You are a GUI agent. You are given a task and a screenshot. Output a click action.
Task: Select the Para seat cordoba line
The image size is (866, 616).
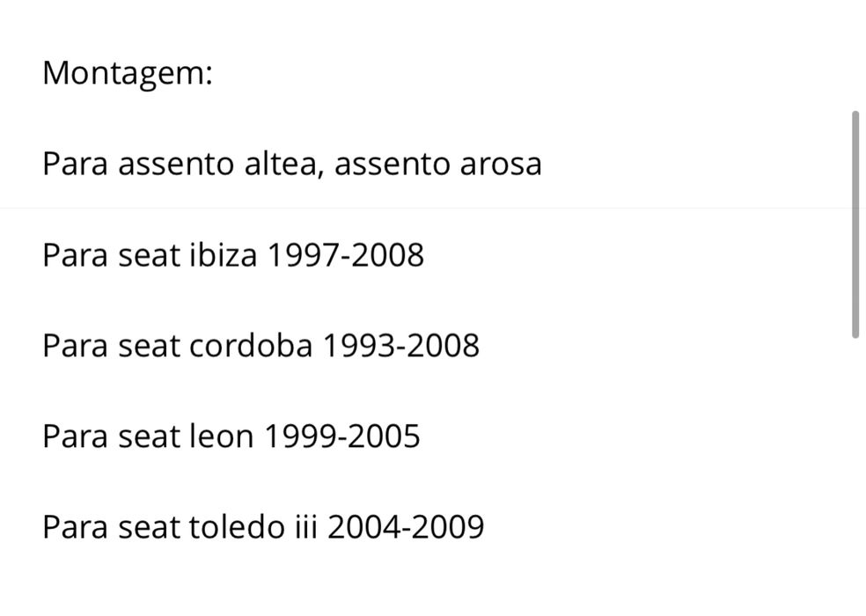(261, 346)
